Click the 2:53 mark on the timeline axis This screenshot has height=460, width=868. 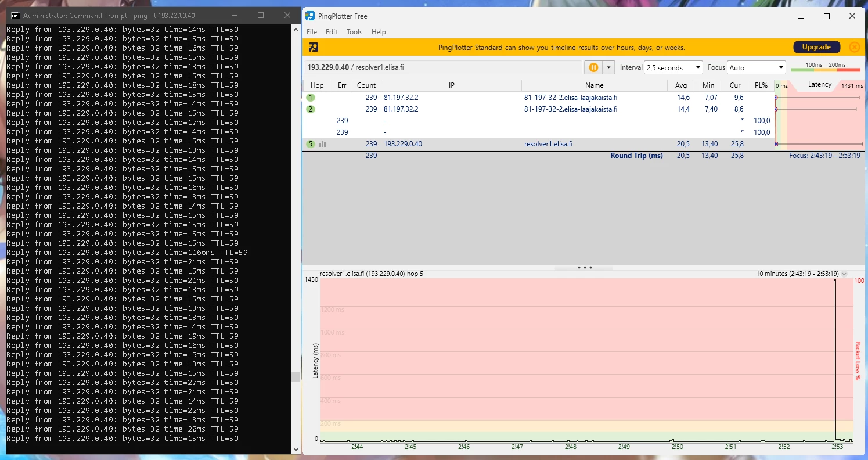(x=837, y=447)
